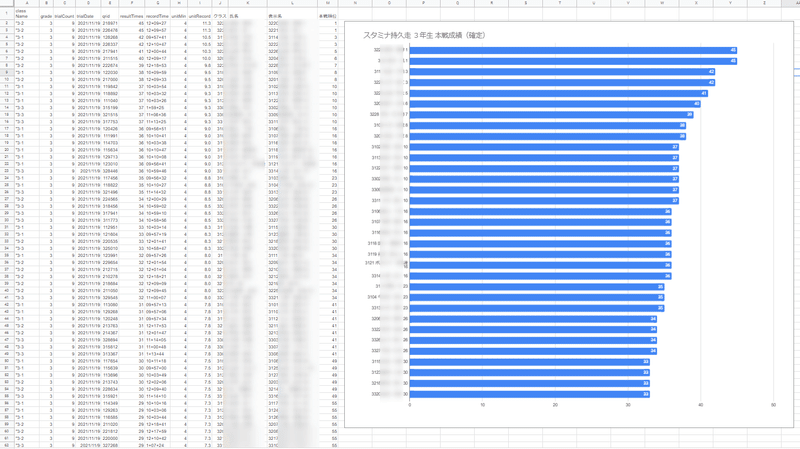Select the 'grade' header cell

46,16
